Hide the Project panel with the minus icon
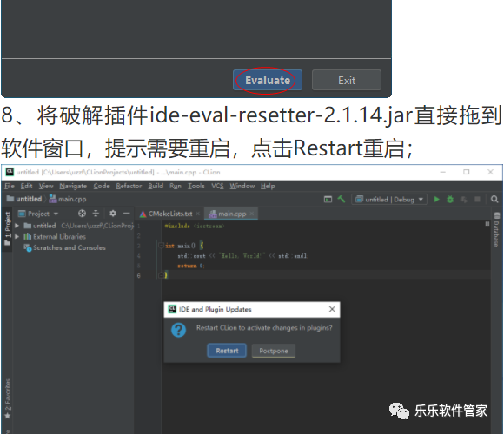Viewport: 504px width, 434px height. [x=127, y=214]
